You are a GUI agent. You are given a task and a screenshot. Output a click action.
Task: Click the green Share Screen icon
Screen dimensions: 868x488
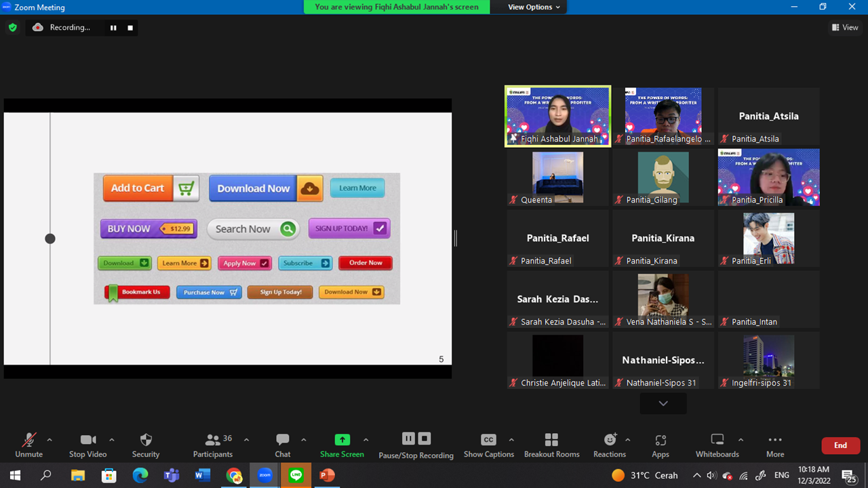(x=342, y=440)
